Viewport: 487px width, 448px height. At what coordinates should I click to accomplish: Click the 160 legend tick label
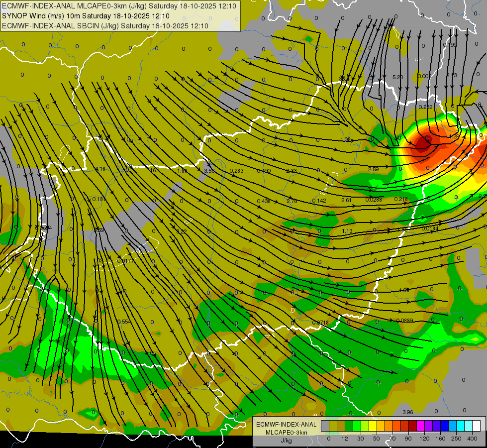point(440,439)
